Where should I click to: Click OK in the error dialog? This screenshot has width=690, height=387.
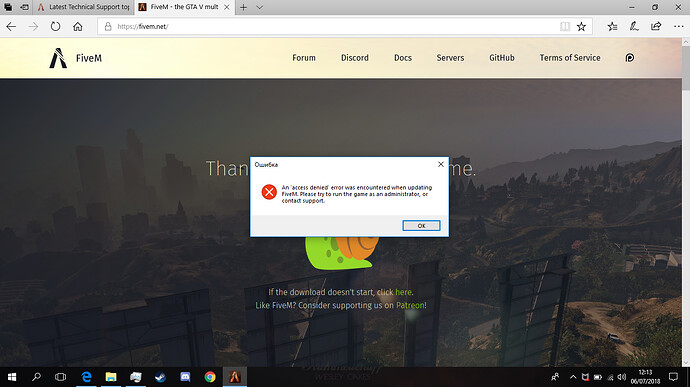click(421, 225)
